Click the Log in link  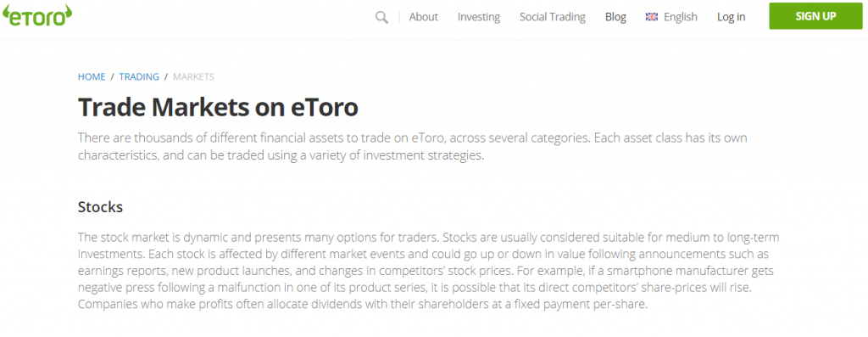coord(732,17)
